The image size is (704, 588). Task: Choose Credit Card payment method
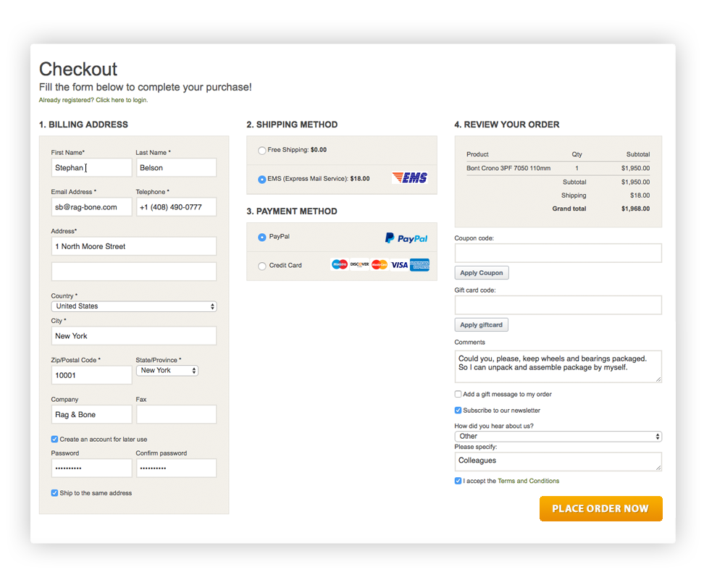click(x=262, y=266)
